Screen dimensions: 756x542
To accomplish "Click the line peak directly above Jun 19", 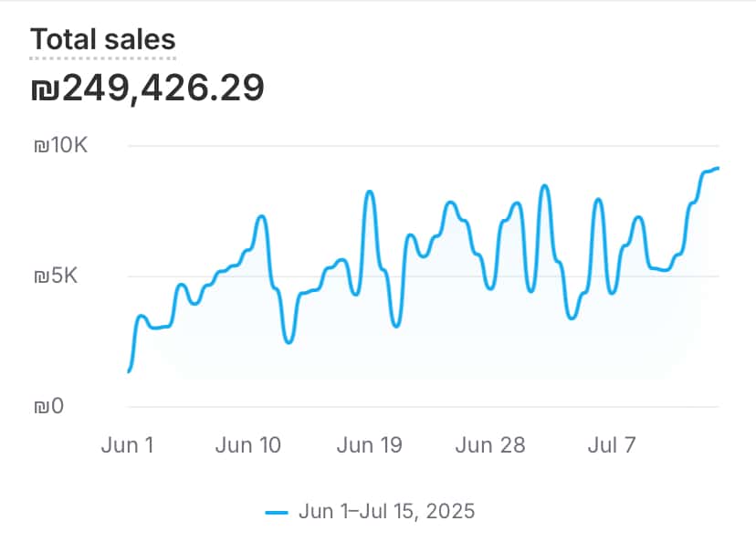I will [x=370, y=192].
